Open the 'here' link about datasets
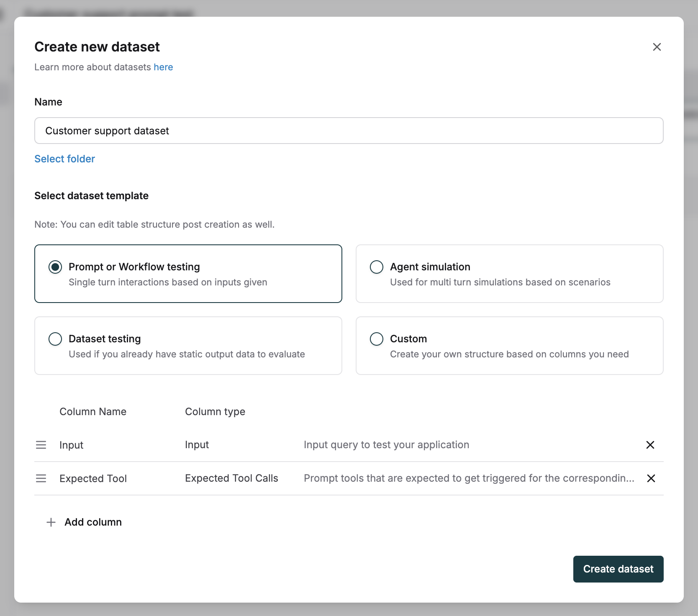 point(163,67)
